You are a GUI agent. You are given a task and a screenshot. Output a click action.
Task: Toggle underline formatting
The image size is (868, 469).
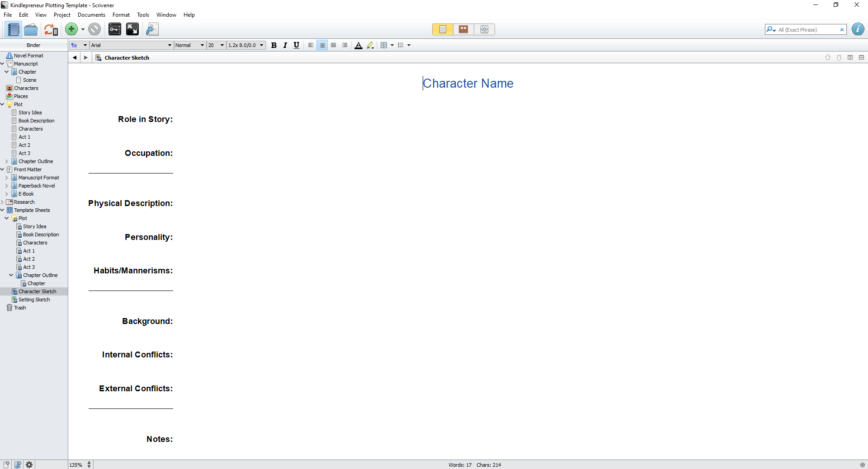tap(296, 45)
